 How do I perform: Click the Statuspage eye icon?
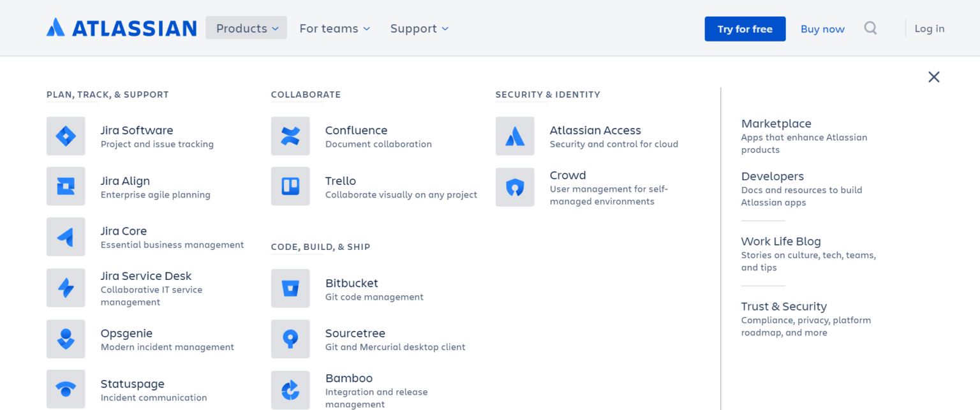click(x=66, y=389)
